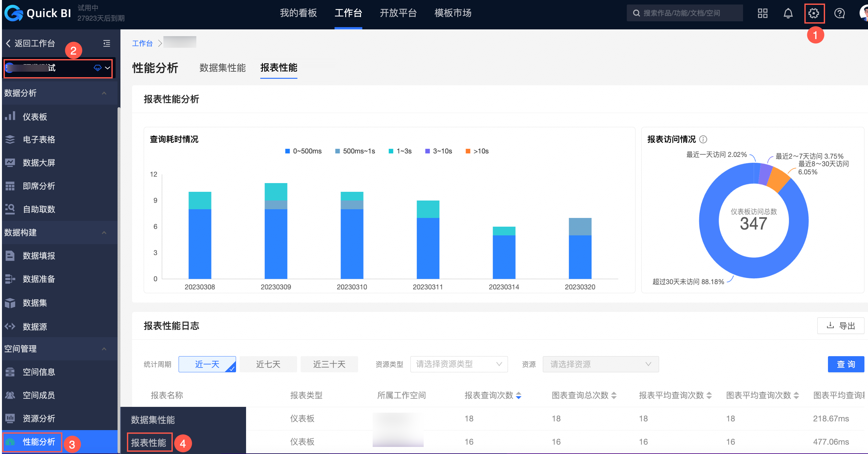
Task: Click the Quick BI logo
Action: click(38, 13)
